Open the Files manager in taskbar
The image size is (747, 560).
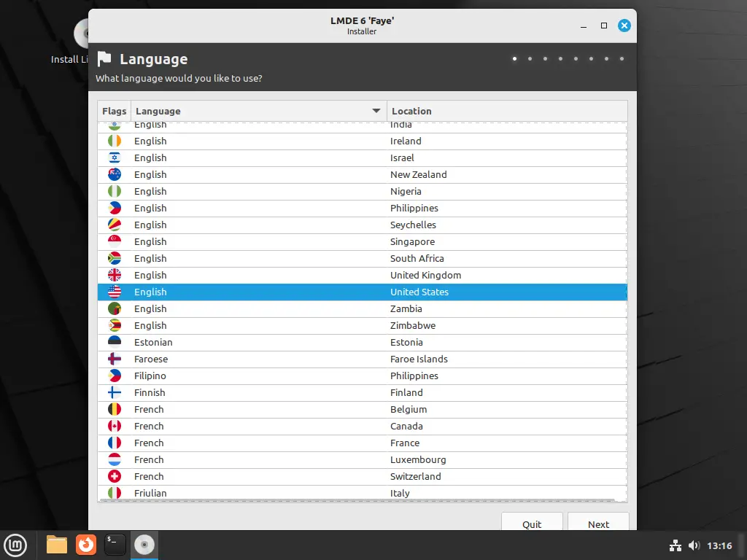click(57, 545)
